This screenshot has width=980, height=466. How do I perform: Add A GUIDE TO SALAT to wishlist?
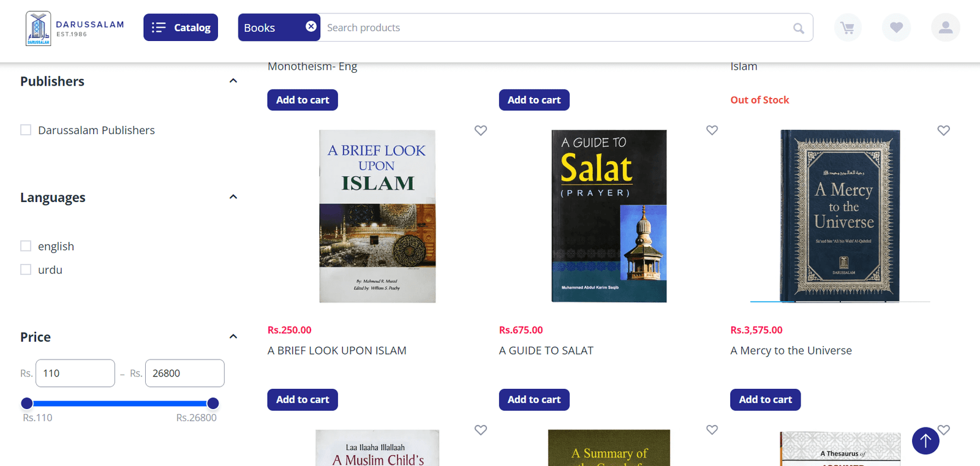point(712,130)
